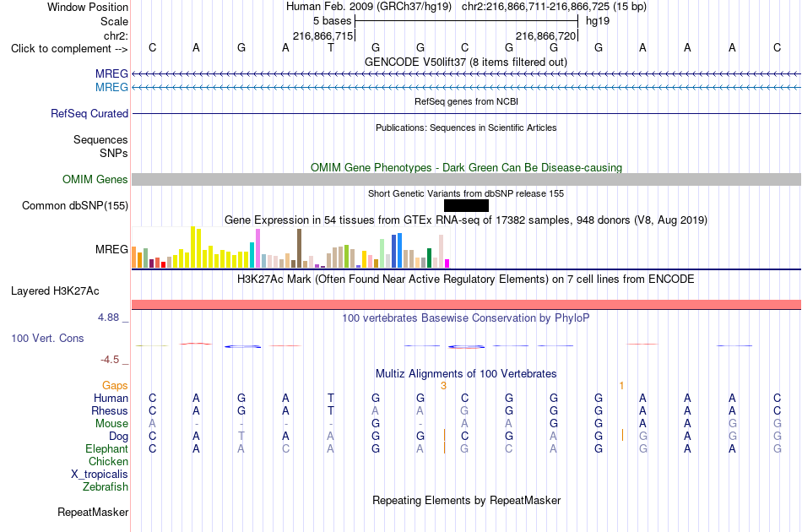
Task: Click the MREG GTEx expression bar chart
Action: click(290, 247)
